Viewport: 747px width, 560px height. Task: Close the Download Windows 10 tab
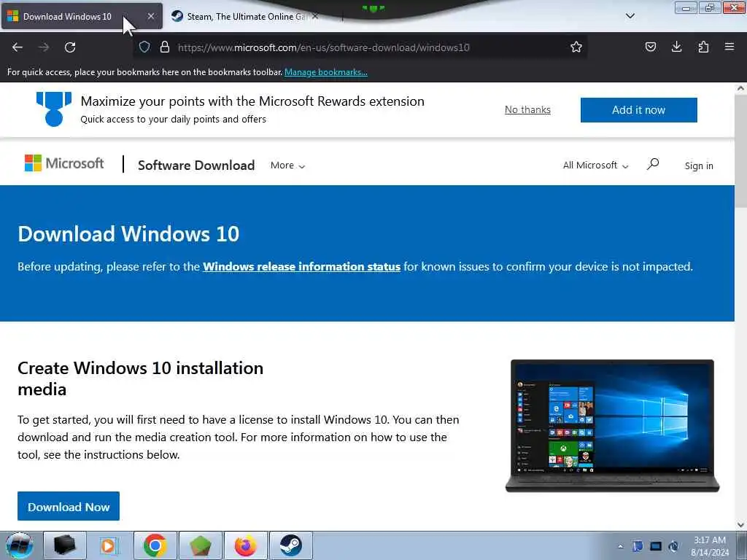click(150, 16)
